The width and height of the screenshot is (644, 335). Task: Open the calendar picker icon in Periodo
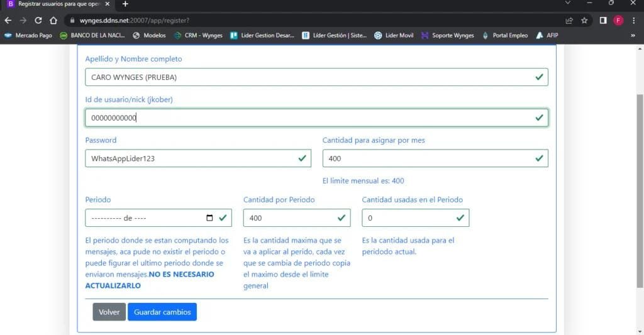coord(209,218)
